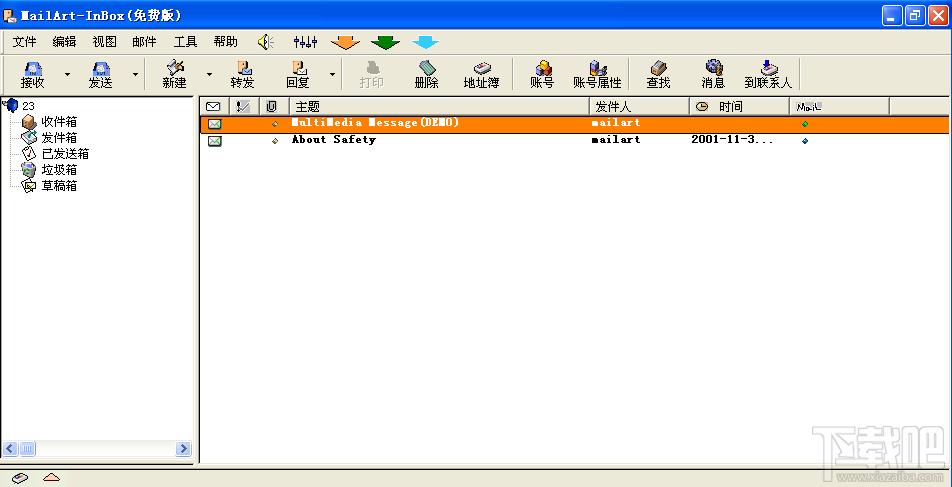Open the 视图 menu
The image size is (952, 487).
tap(104, 42)
